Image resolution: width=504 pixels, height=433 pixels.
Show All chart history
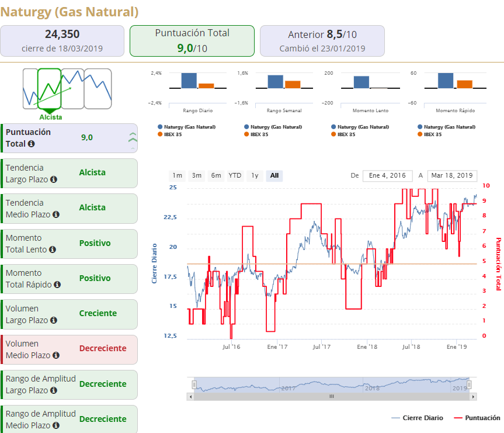(274, 176)
